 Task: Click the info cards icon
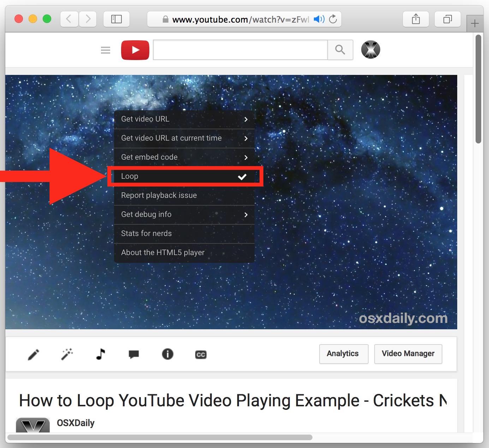pyautogui.click(x=167, y=354)
